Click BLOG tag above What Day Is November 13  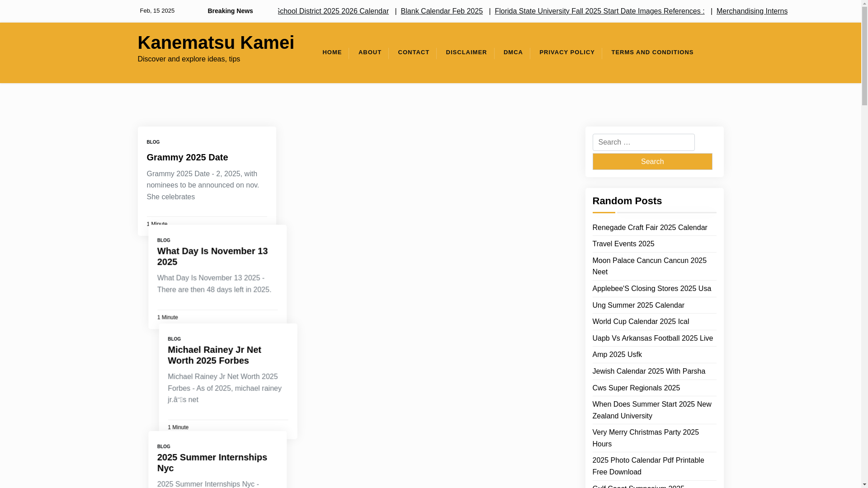coord(164,240)
